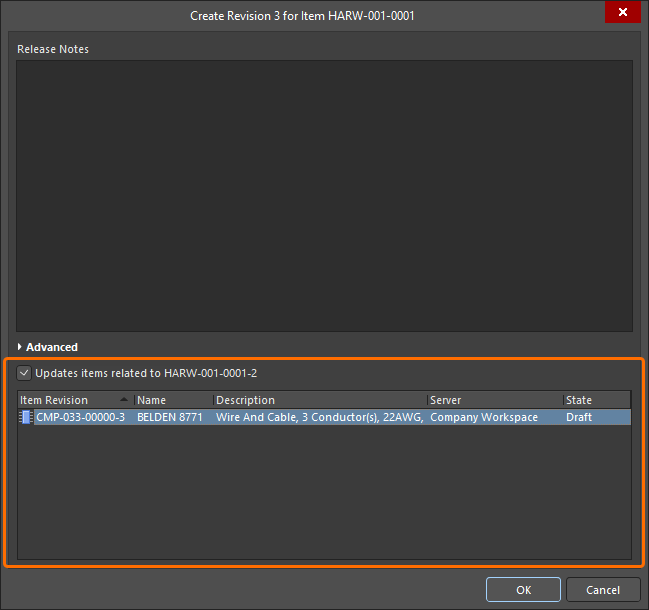Click the Server column header

click(495, 400)
